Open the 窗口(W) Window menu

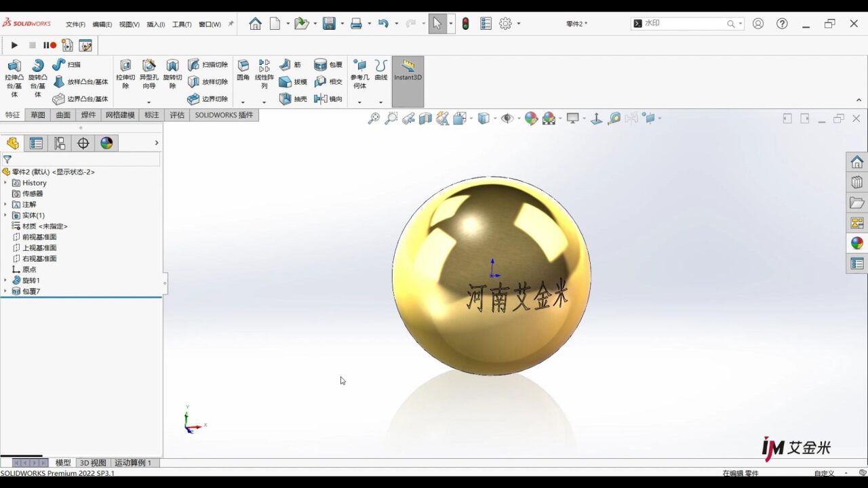[210, 24]
